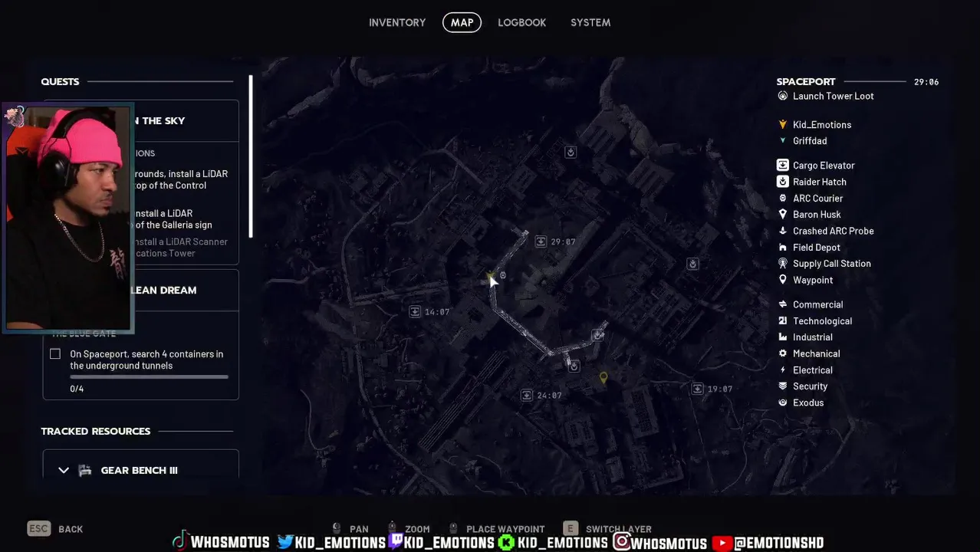Click the Zoom control hint

click(409, 529)
